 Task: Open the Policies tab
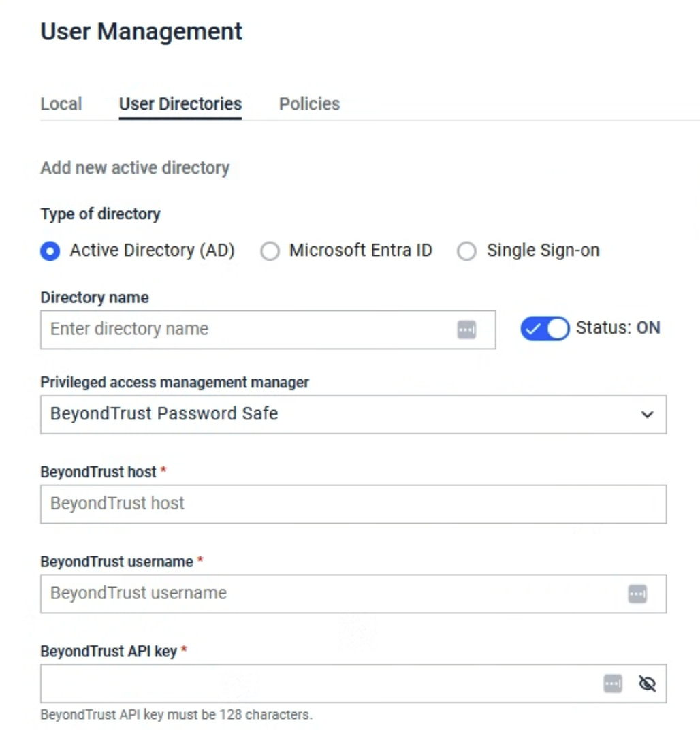(309, 103)
